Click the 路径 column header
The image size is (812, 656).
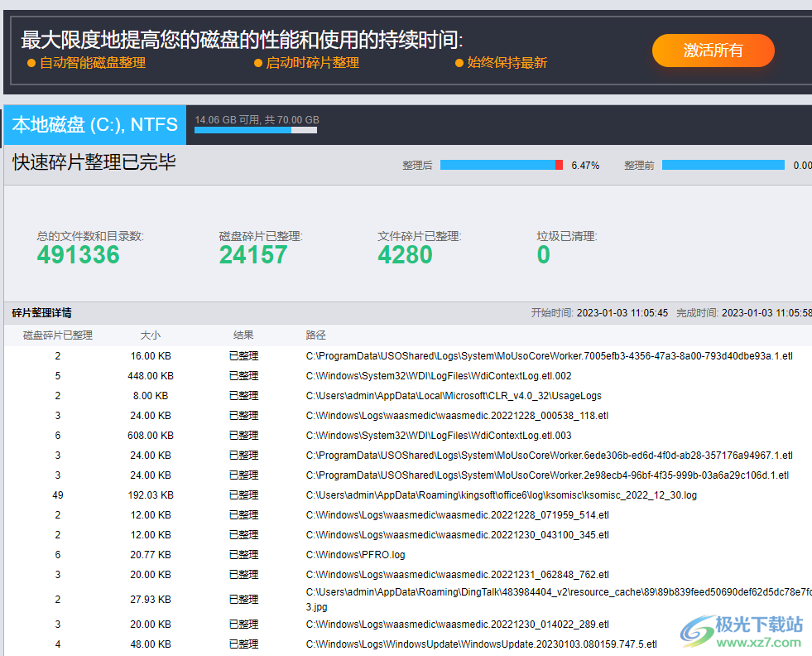point(316,335)
